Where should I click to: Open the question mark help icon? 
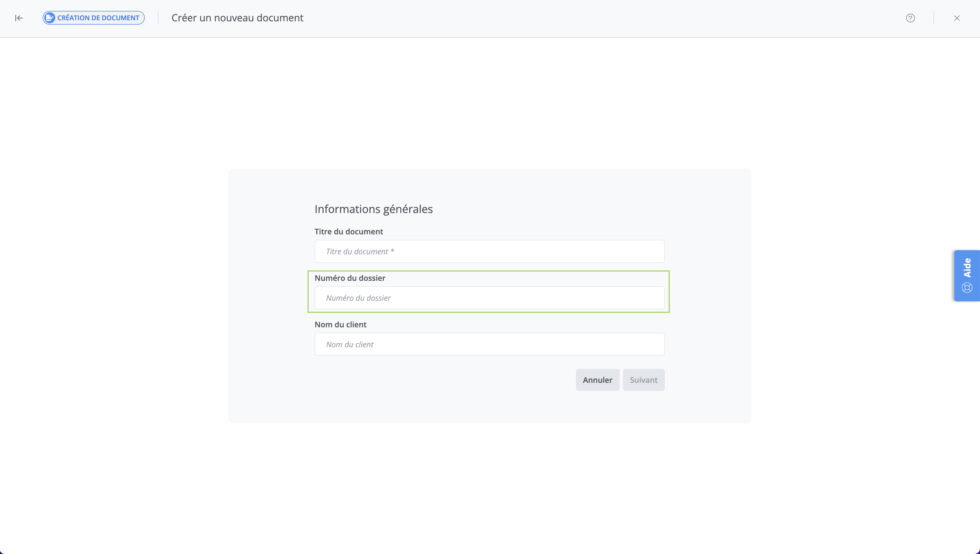pos(910,18)
